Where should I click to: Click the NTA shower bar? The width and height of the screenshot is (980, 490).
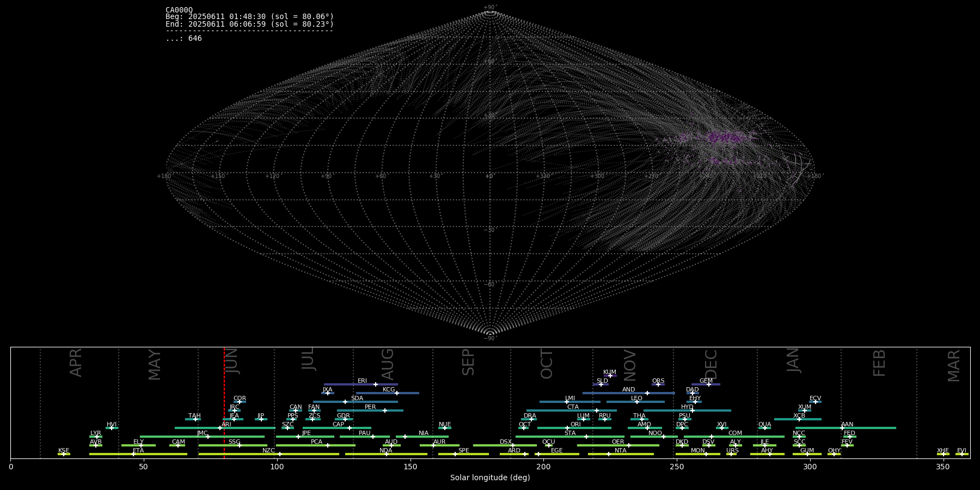(621, 454)
